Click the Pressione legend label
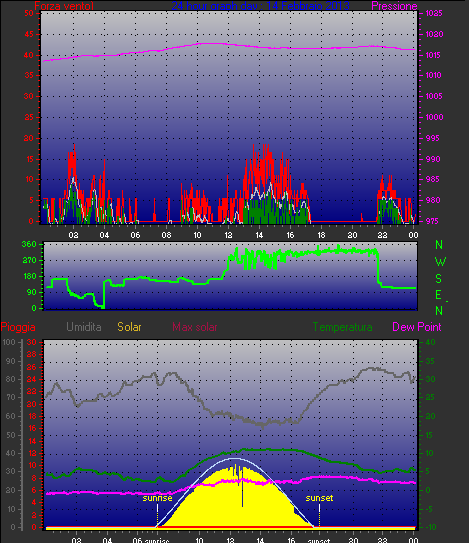The image size is (469, 543). (394, 6)
